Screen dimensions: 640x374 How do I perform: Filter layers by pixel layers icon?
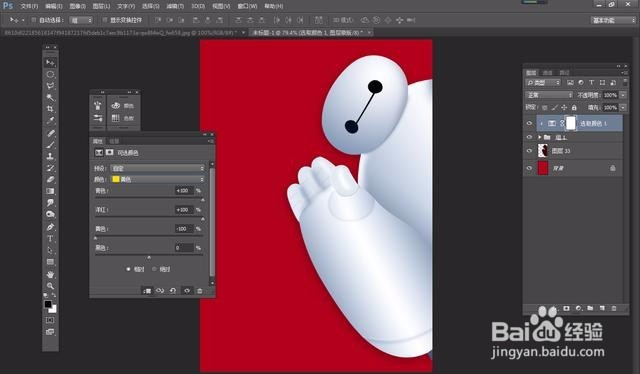[x=570, y=82]
